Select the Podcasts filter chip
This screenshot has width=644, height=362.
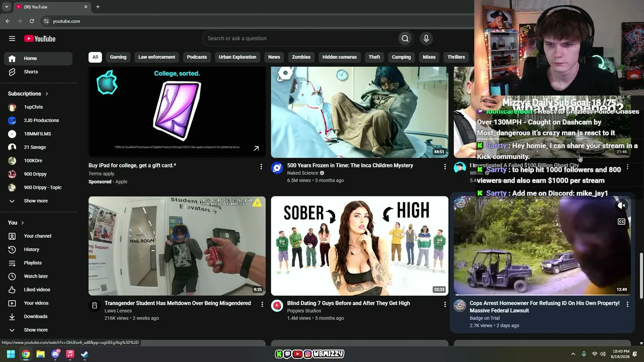pyautogui.click(x=197, y=57)
